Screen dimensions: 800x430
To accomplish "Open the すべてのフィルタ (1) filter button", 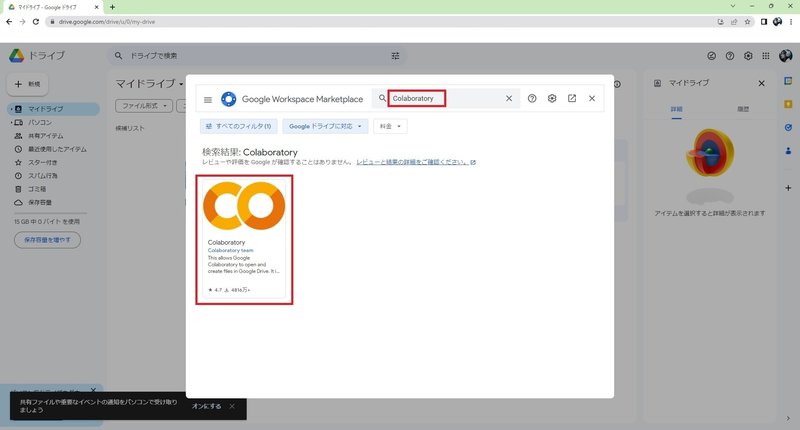I will 238,126.
